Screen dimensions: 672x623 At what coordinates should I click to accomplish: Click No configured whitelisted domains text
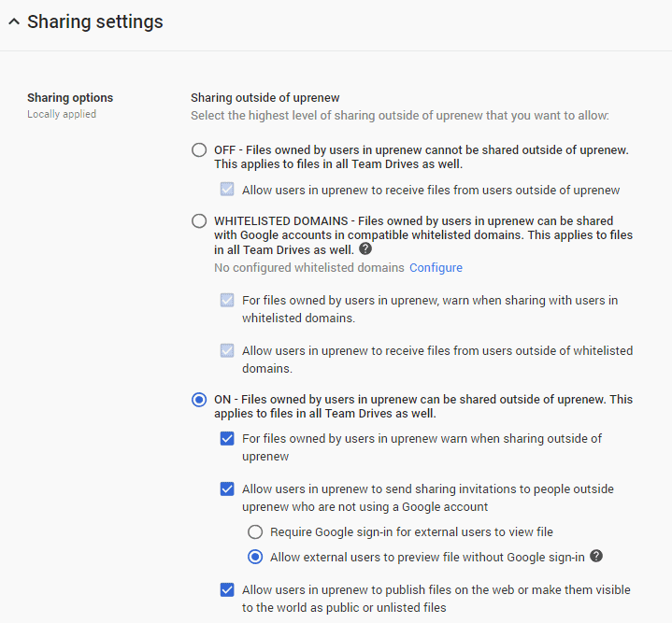tap(309, 268)
